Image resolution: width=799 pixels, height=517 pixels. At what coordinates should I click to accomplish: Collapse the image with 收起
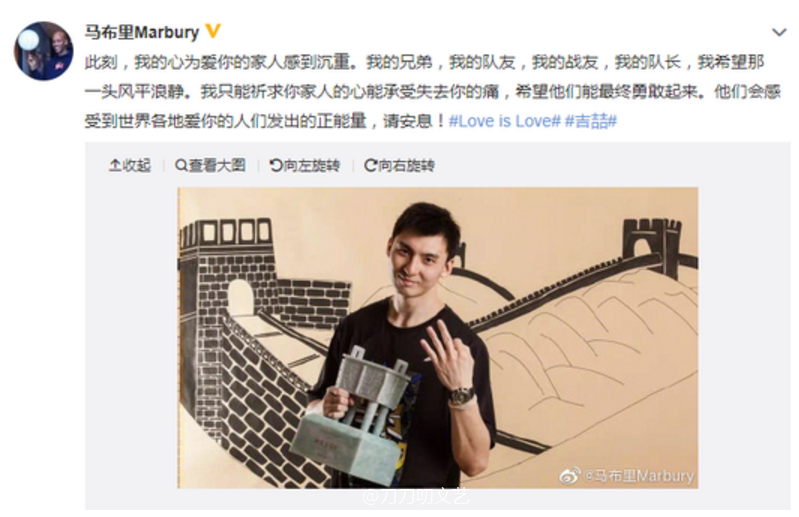point(130,166)
